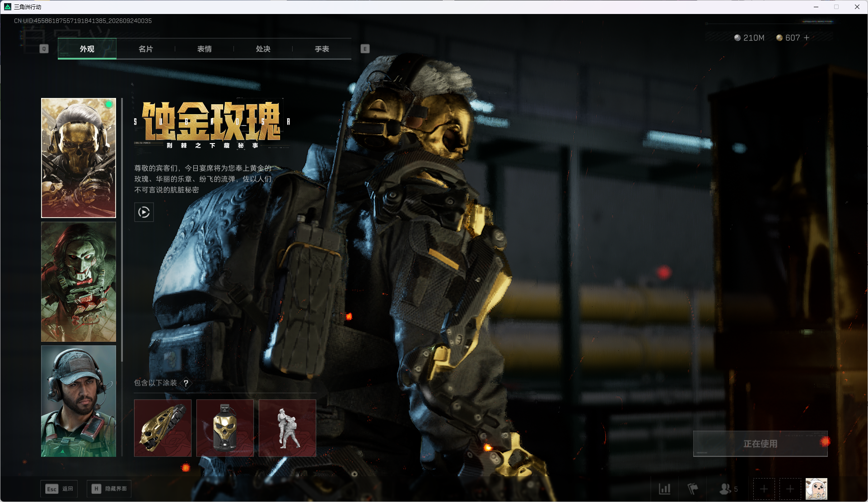This screenshot has width=868, height=502.
Task: Open the 包含以下涂装 help question mark
Action: [x=186, y=383]
